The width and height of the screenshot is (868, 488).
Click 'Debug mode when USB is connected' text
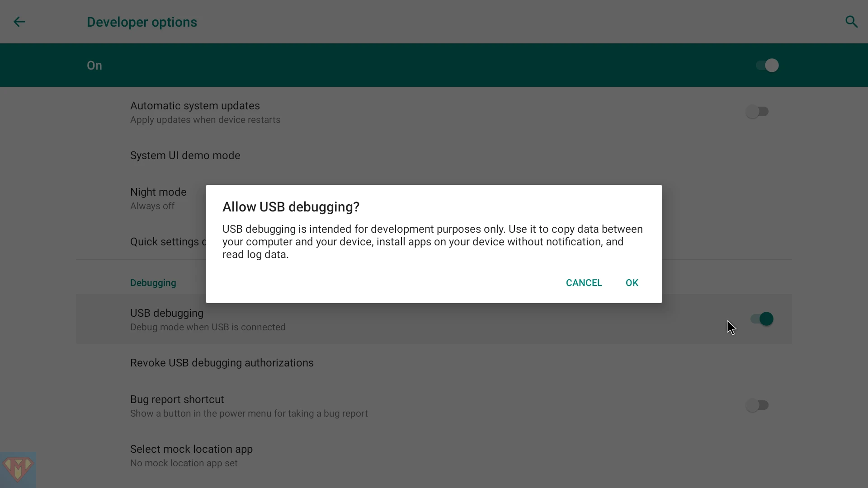(x=208, y=327)
